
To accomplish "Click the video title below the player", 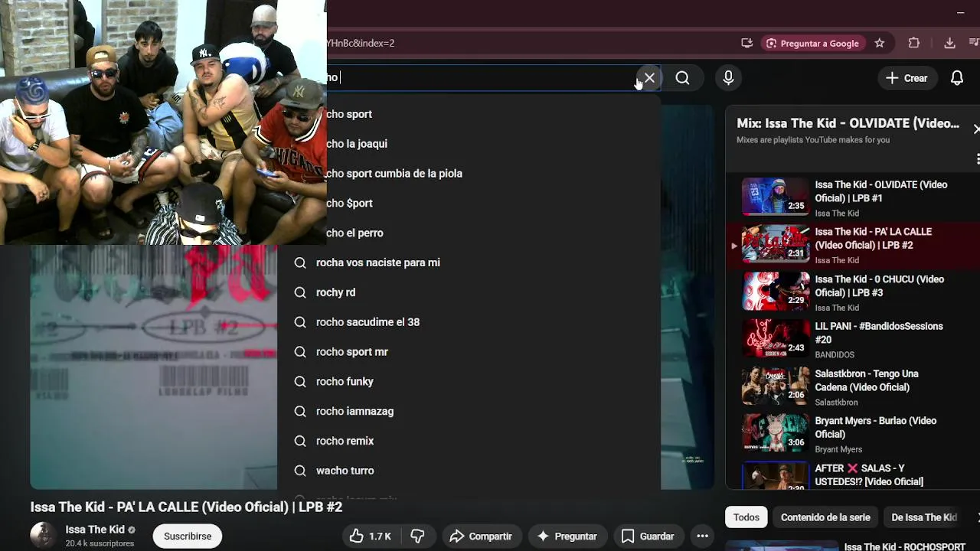I will click(x=186, y=507).
